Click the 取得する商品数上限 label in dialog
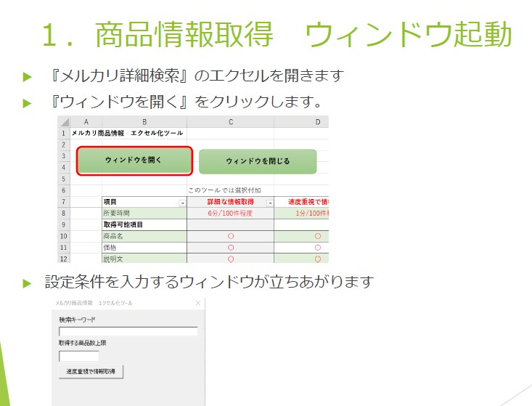Screen dimensions: 532x406 tap(83, 343)
